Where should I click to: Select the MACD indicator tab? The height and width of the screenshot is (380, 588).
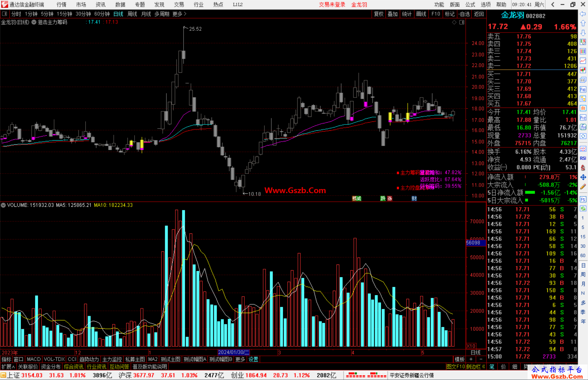(x=34, y=359)
